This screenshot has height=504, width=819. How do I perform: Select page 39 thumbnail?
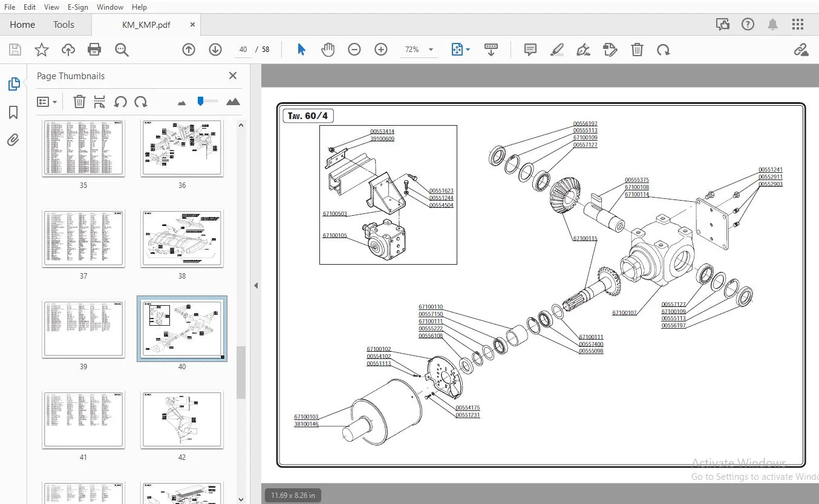[83, 329]
